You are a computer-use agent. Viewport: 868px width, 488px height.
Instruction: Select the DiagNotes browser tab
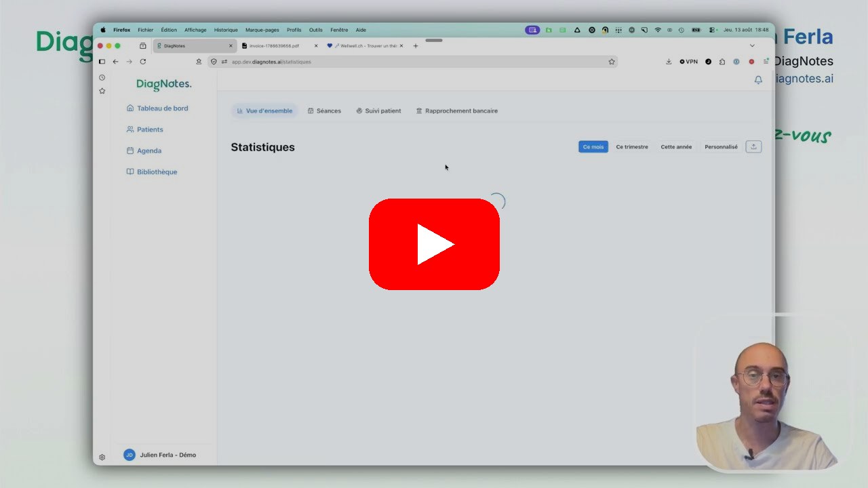(x=195, y=46)
